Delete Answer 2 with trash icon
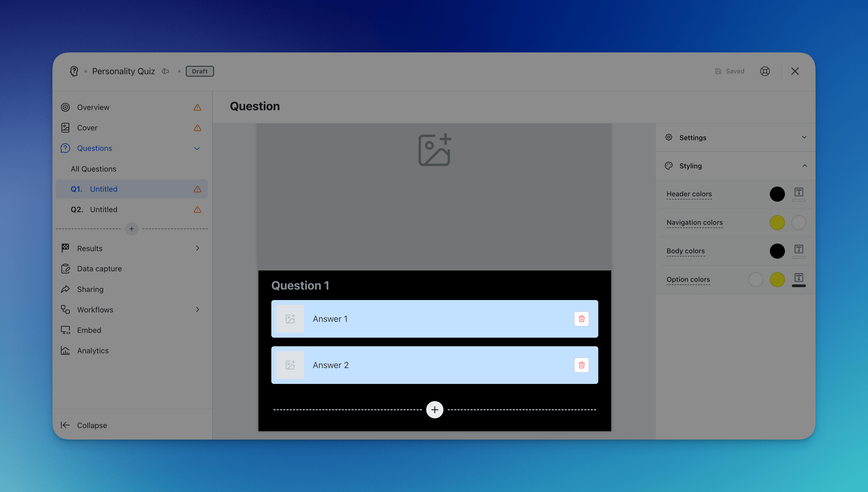 pyautogui.click(x=581, y=365)
